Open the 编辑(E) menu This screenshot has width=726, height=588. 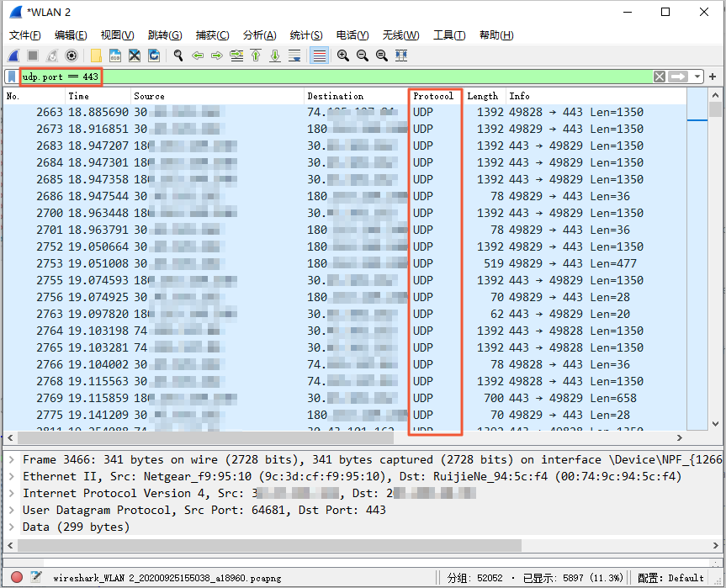click(71, 35)
